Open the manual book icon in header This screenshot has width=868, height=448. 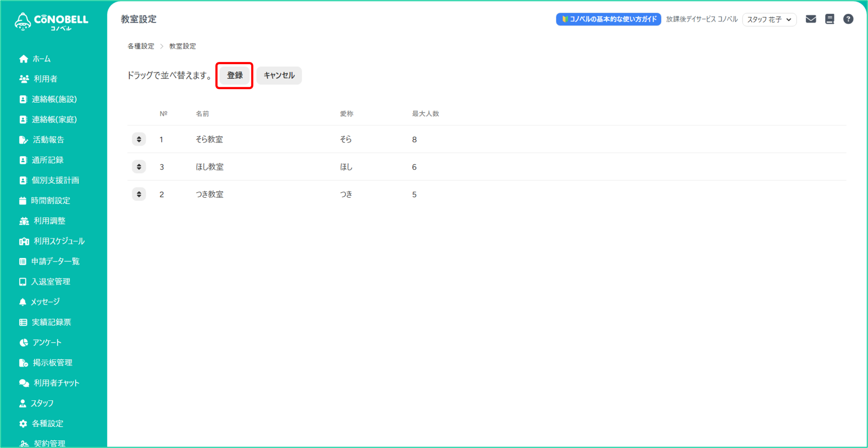829,19
